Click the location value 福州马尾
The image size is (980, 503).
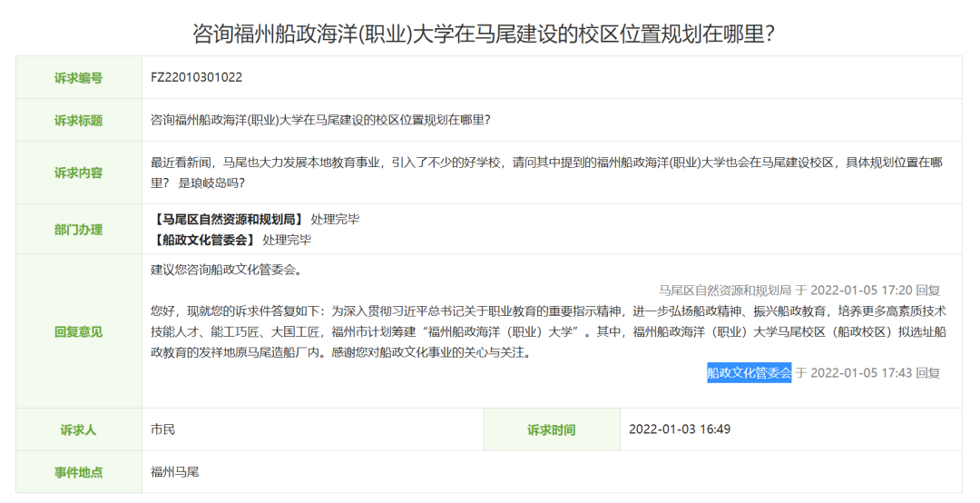coord(175,472)
